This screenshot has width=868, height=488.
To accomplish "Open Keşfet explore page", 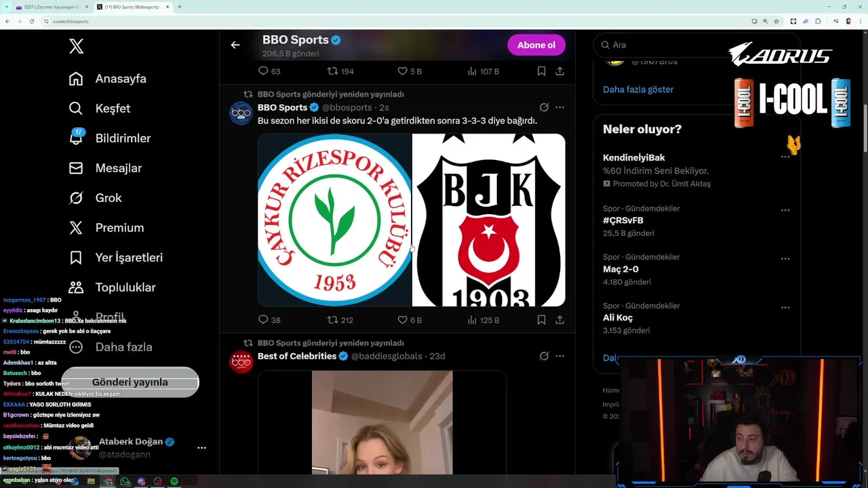I will pos(99,108).
